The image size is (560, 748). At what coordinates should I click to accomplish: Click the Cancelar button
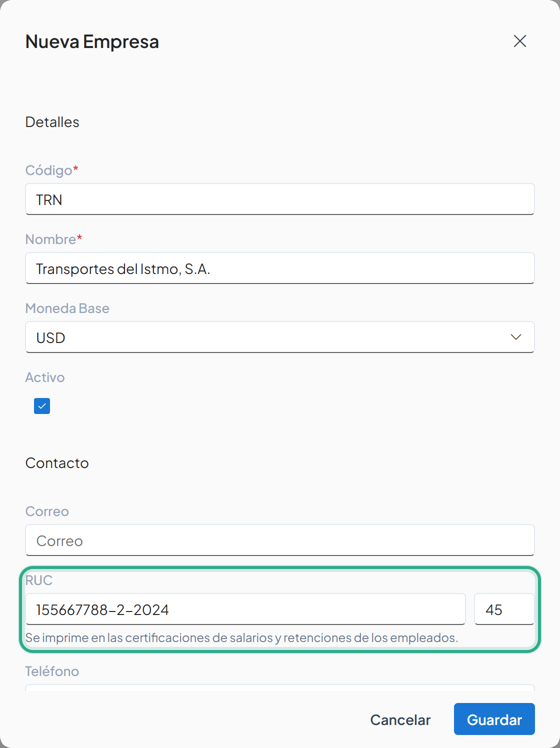click(x=400, y=719)
